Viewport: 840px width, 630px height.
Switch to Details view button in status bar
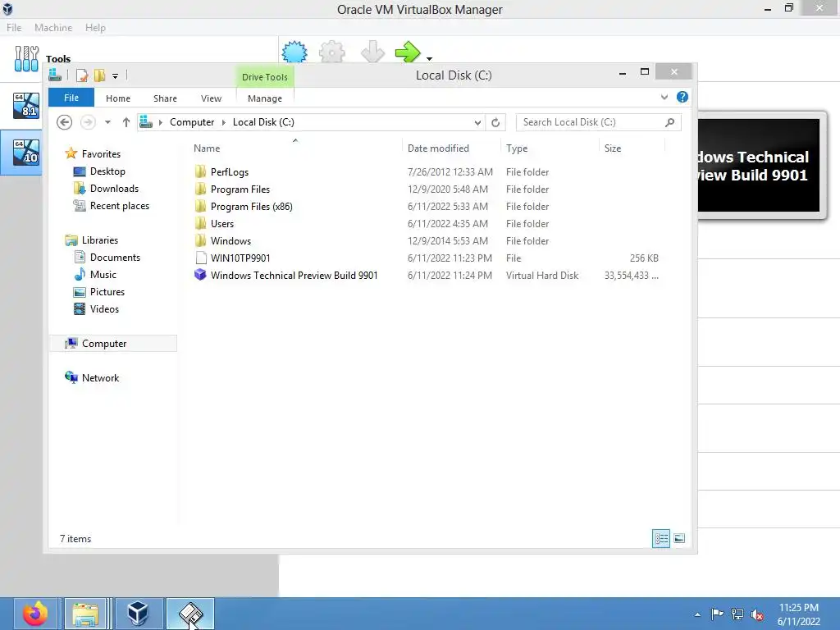[x=661, y=538]
